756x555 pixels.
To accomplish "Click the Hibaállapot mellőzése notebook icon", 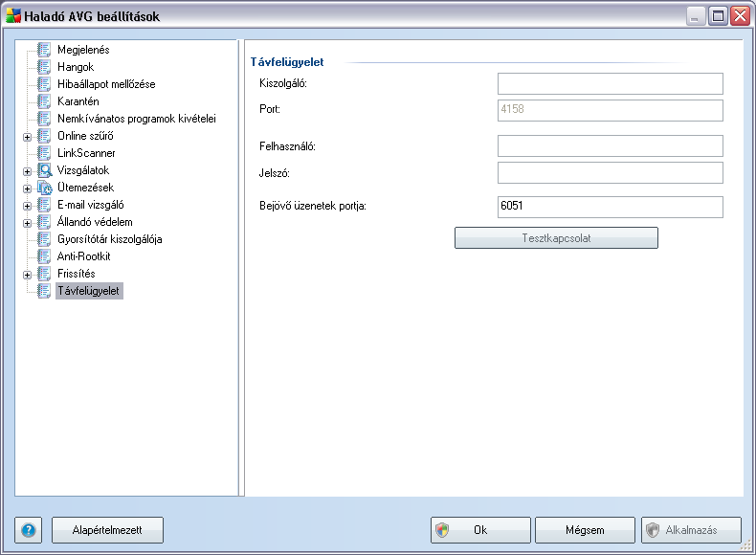I will coord(44,84).
